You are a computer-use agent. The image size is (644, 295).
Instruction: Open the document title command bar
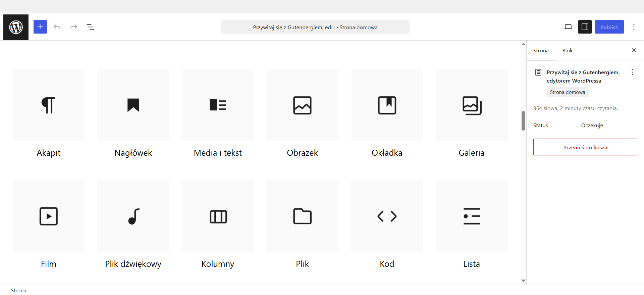pos(315,27)
